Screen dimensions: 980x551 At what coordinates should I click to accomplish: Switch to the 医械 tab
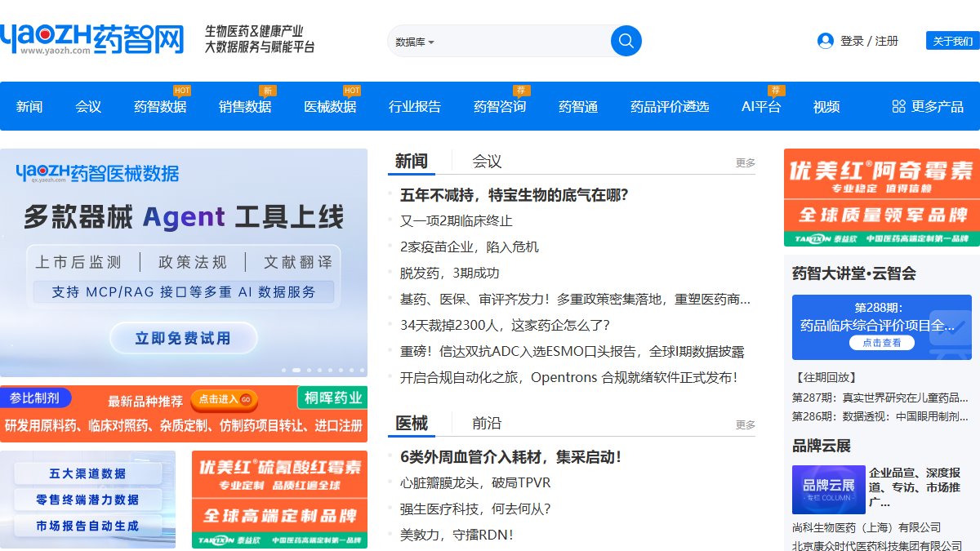pyautogui.click(x=412, y=423)
